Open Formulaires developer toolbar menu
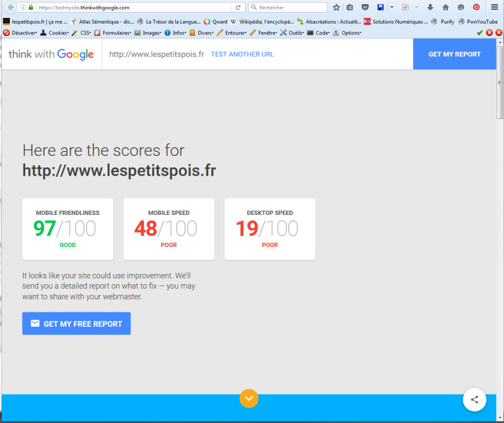The width and height of the screenshot is (504, 423). (x=113, y=33)
